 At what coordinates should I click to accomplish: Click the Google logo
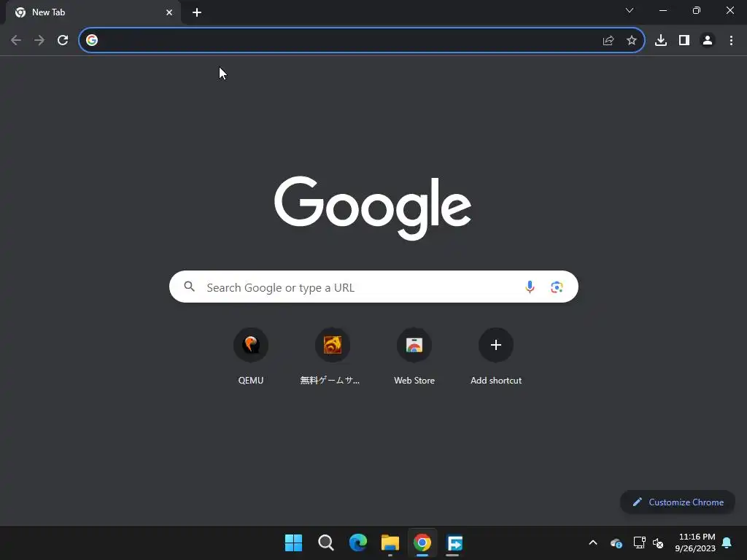point(373,208)
